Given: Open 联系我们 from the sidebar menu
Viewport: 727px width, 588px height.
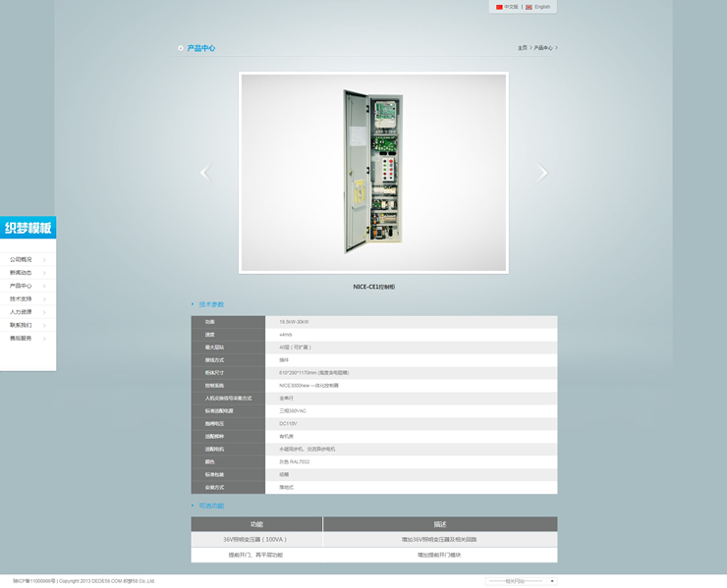Looking at the screenshot, I should coord(21,325).
